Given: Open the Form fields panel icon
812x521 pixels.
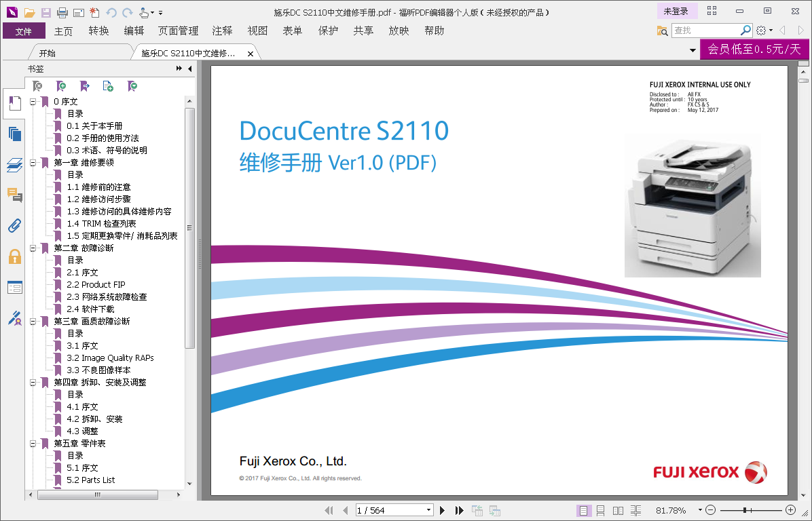Looking at the screenshot, I should point(14,288).
